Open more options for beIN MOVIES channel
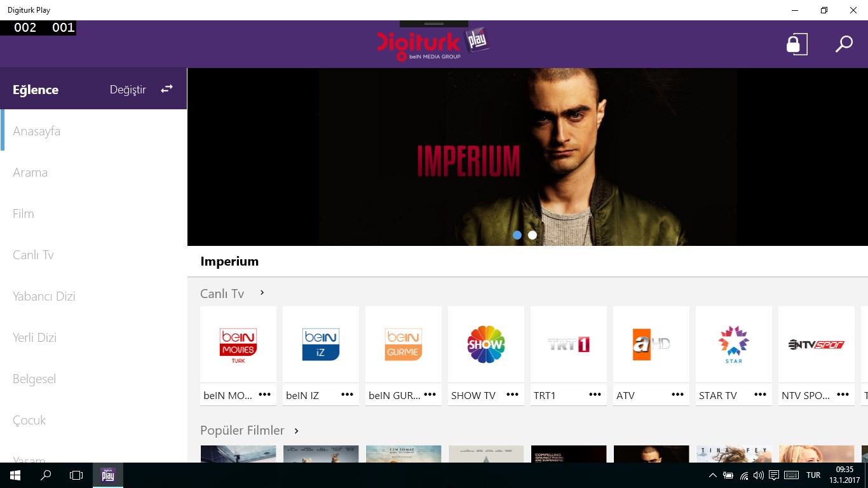 click(x=264, y=395)
